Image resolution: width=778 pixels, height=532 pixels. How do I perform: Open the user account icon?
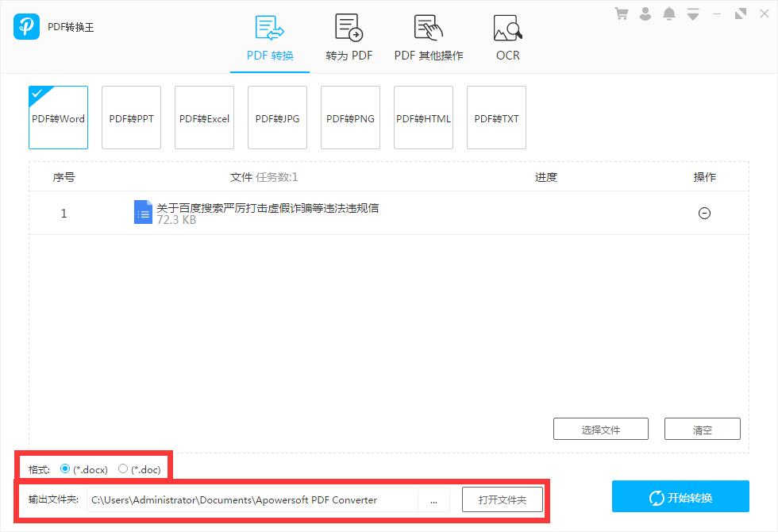[646, 13]
